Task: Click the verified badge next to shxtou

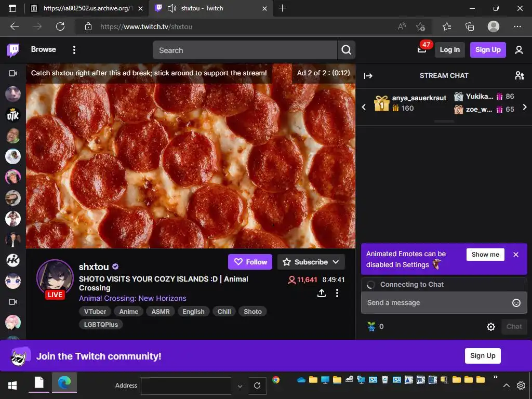Action: coord(115,267)
